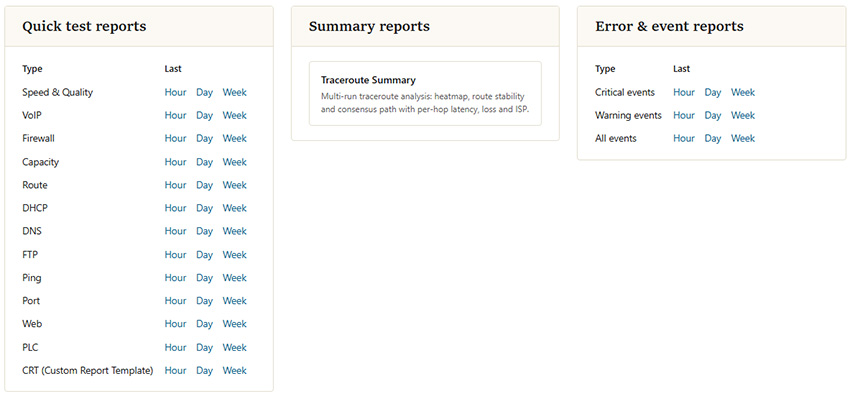The width and height of the screenshot is (850, 399).
Task: Open Route Day report
Action: point(204,185)
